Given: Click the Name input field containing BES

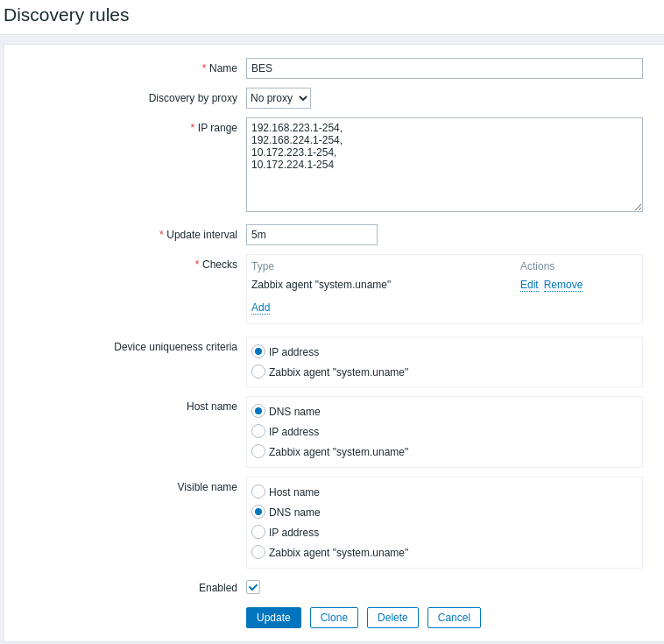Looking at the screenshot, I should 444,68.
